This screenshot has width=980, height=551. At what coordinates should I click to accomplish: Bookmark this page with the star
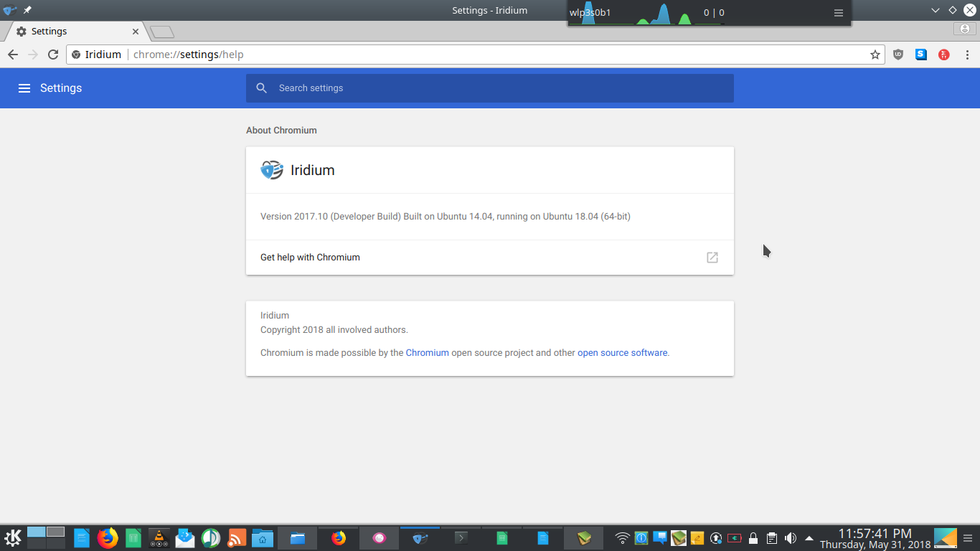tap(875, 55)
